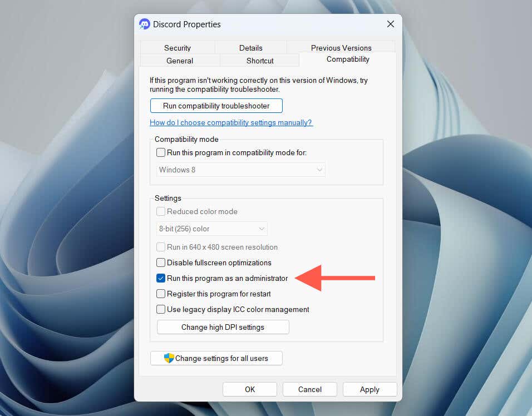Confirm with the OK button
Image resolution: width=532 pixels, height=416 pixels.
tap(250, 389)
